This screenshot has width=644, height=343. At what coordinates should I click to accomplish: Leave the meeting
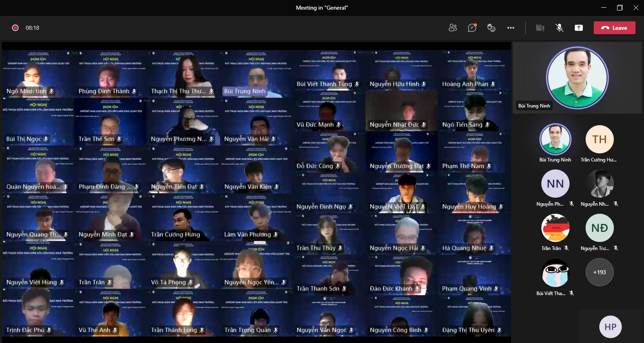click(614, 28)
